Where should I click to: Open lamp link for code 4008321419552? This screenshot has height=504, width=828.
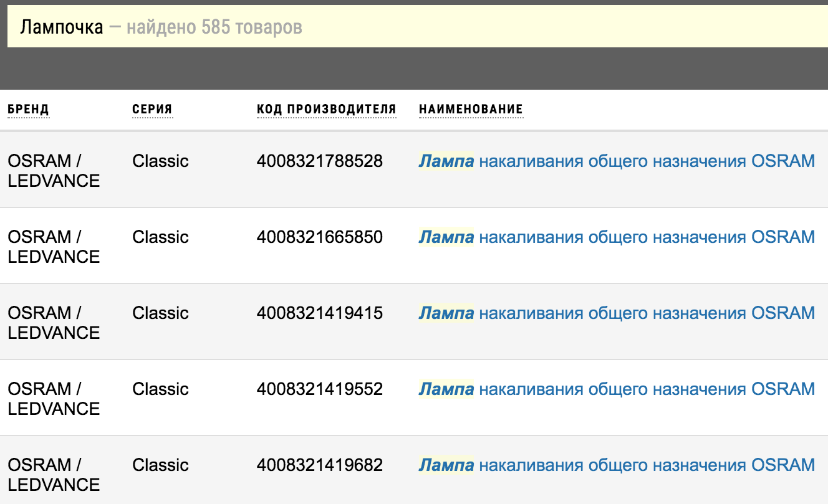(617, 389)
